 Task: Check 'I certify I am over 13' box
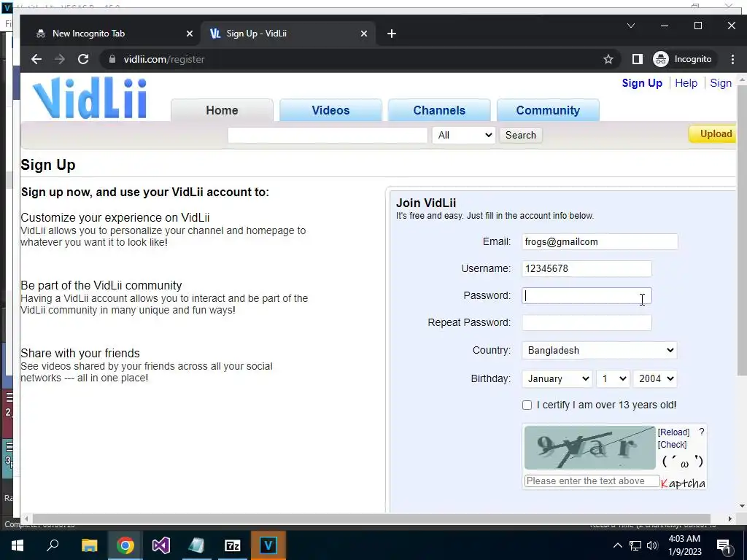pyautogui.click(x=527, y=405)
